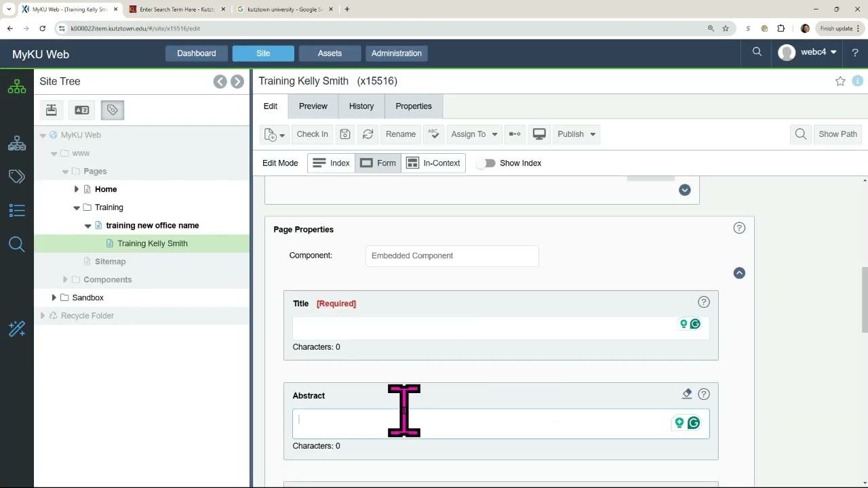
Task: Open the search icon in left rail
Action: point(17,245)
